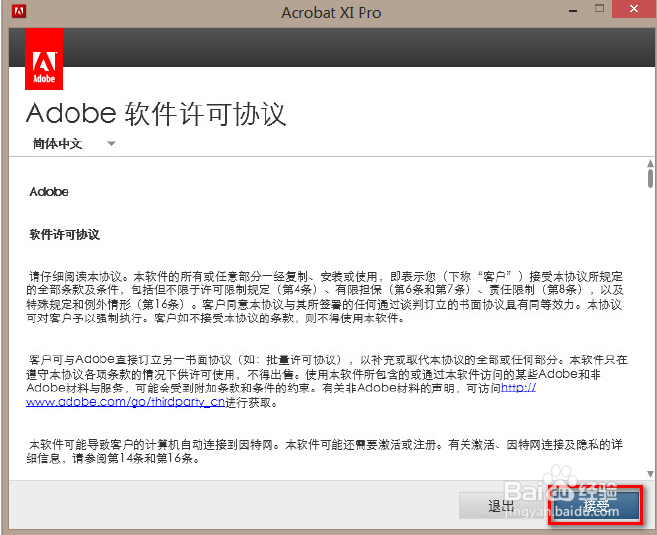Click the scrollbar down arrow
The height and width of the screenshot is (535, 657).
(650, 474)
